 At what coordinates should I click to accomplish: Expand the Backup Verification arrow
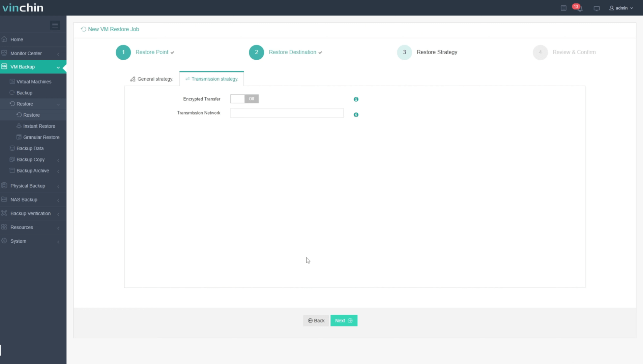(58, 214)
